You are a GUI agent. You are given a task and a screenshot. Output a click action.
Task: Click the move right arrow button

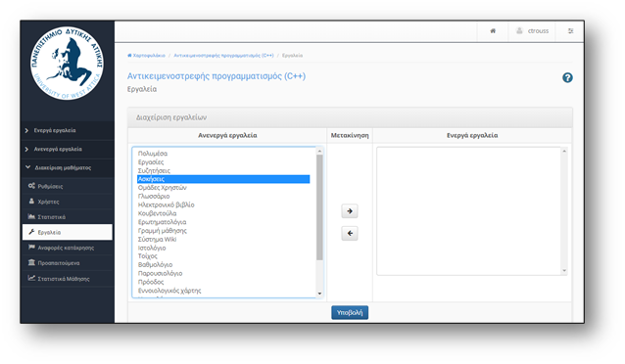[x=350, y=210]
